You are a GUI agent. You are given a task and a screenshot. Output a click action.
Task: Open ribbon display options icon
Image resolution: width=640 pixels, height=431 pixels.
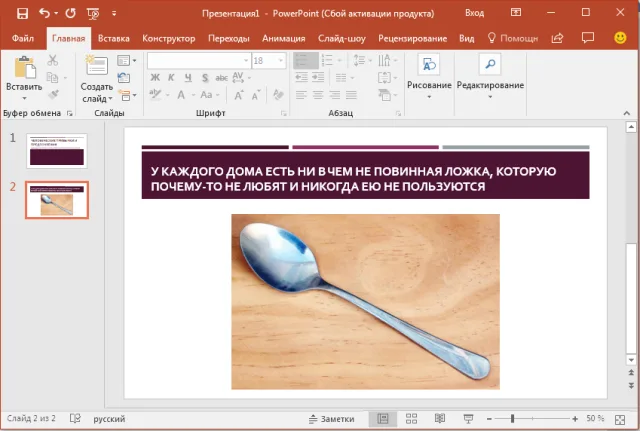(x=516, y=13)
